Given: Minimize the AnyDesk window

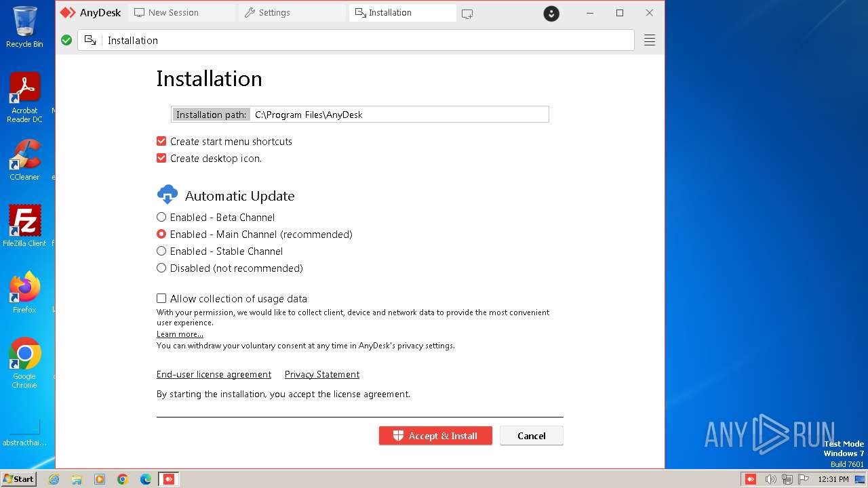Looking at the screenshot, I should pos(589,13).
